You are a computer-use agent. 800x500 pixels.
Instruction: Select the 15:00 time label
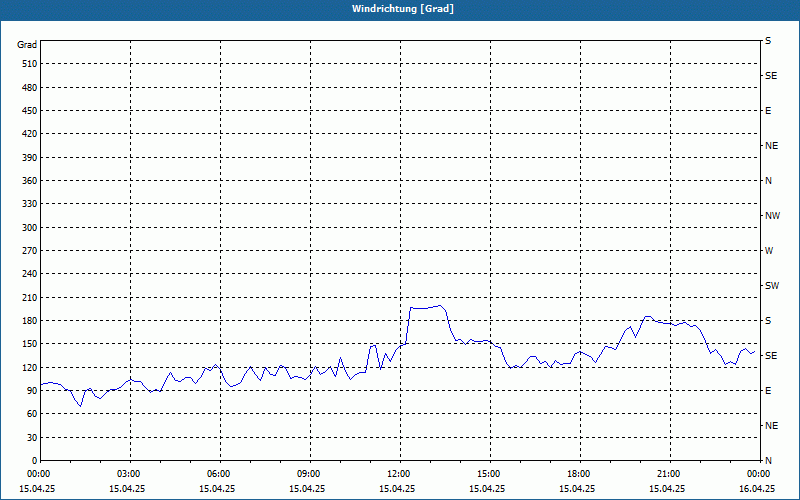490,473
